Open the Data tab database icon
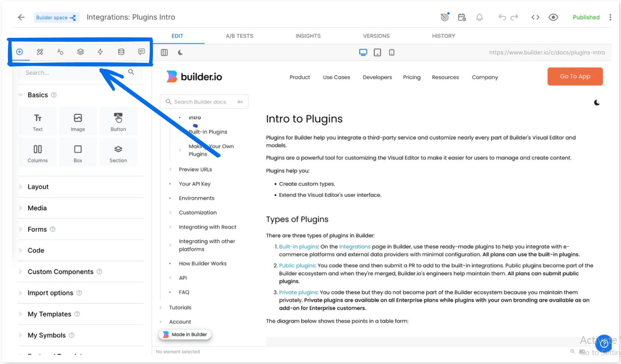 [x=121, y=52]
